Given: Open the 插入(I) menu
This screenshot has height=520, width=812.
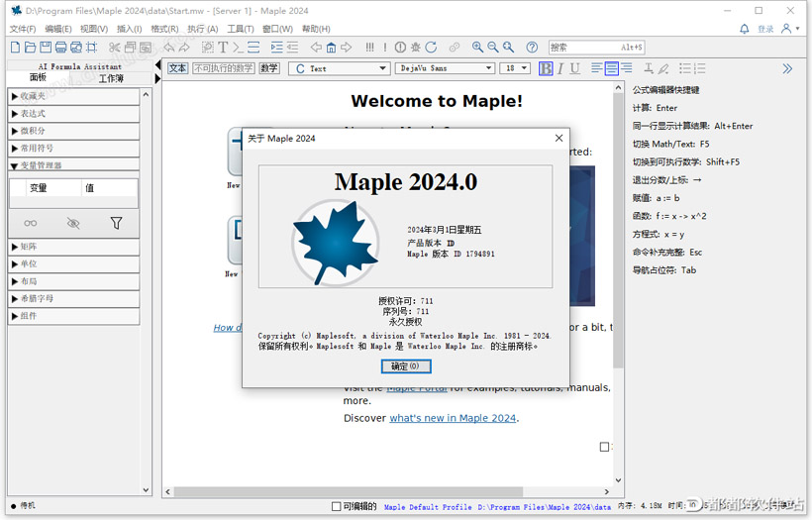Looking at the screenshot, I should tap(129, 29).
